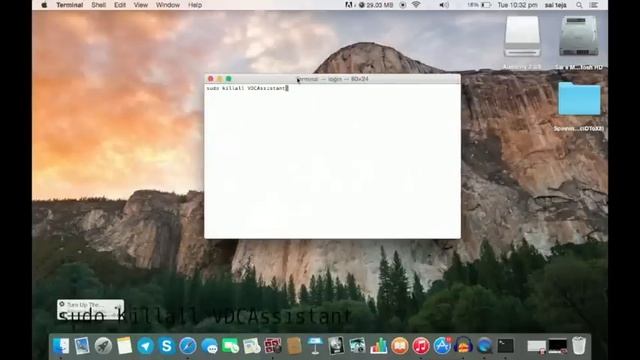Click the Tue 10:32 pm clock

coord(517,5)
